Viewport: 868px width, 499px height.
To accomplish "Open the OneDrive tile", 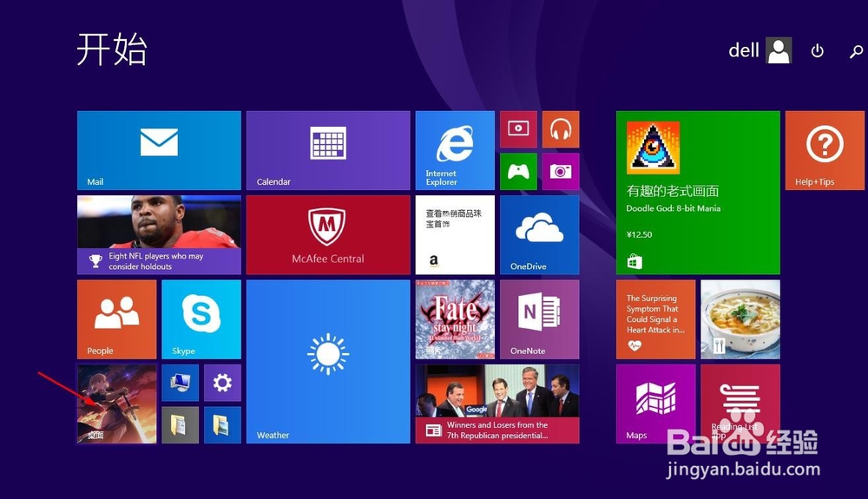I will [540, 234].
